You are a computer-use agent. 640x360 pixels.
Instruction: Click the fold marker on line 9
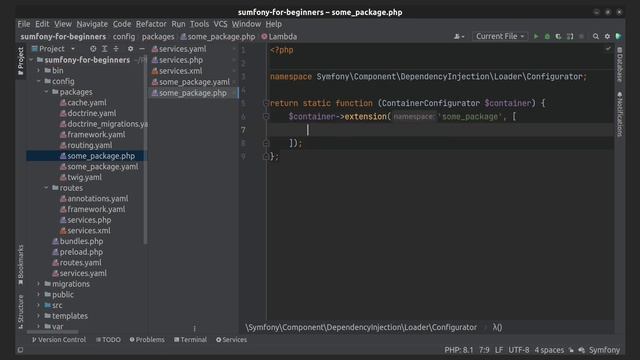point(266,156)
